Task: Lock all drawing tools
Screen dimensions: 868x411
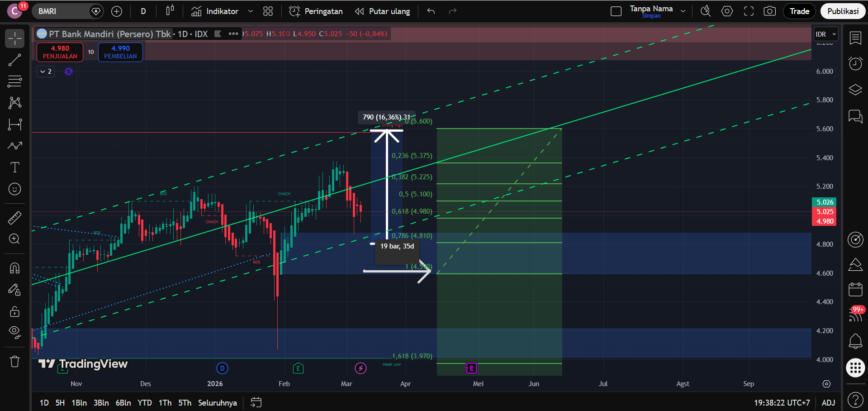Action: tap(15, 311)
